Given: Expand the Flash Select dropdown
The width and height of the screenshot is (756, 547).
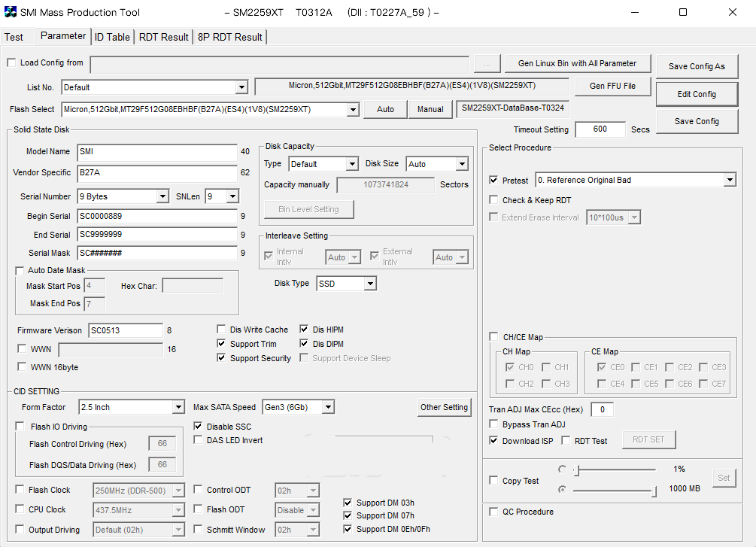Looking at the screenshot, I should click(x=353, y=110).
